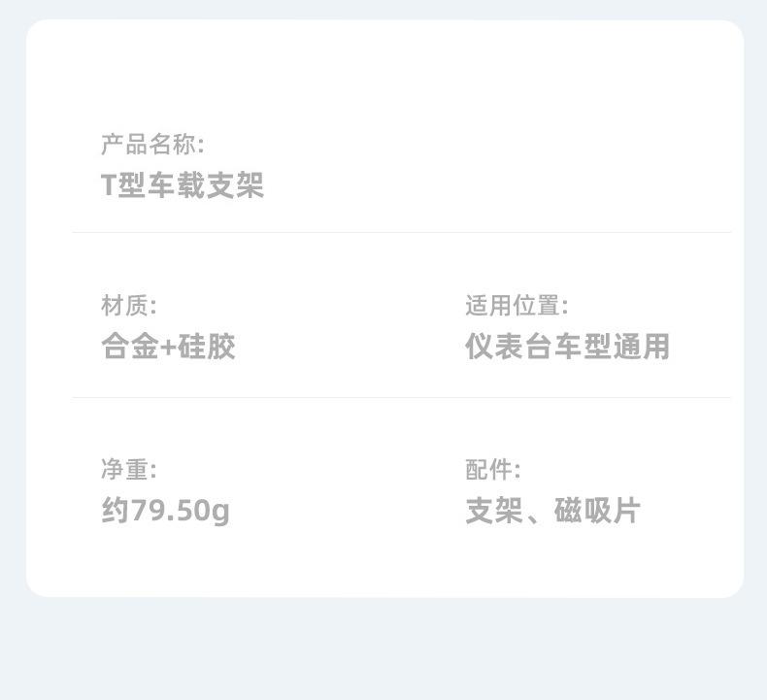Image resolution: width=767 pixels, height=700 pixels.
Task: Click the word 磁吸片 in accessories
Action: 597,511
